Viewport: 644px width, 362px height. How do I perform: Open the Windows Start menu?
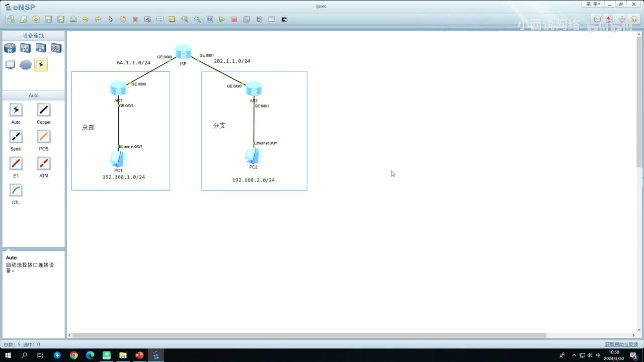[x=8, y=355]
